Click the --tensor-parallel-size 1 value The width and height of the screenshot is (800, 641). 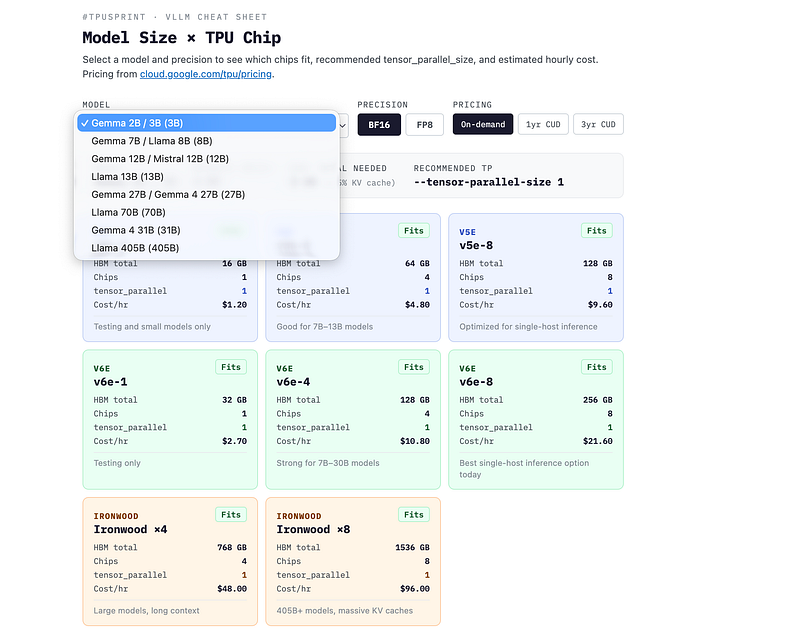tap(489, 182)
